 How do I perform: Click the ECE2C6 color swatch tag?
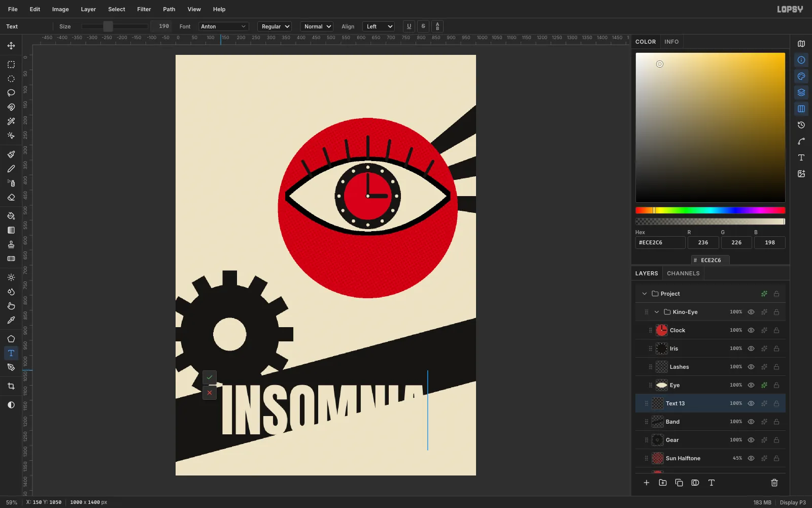tap(710, 260)
